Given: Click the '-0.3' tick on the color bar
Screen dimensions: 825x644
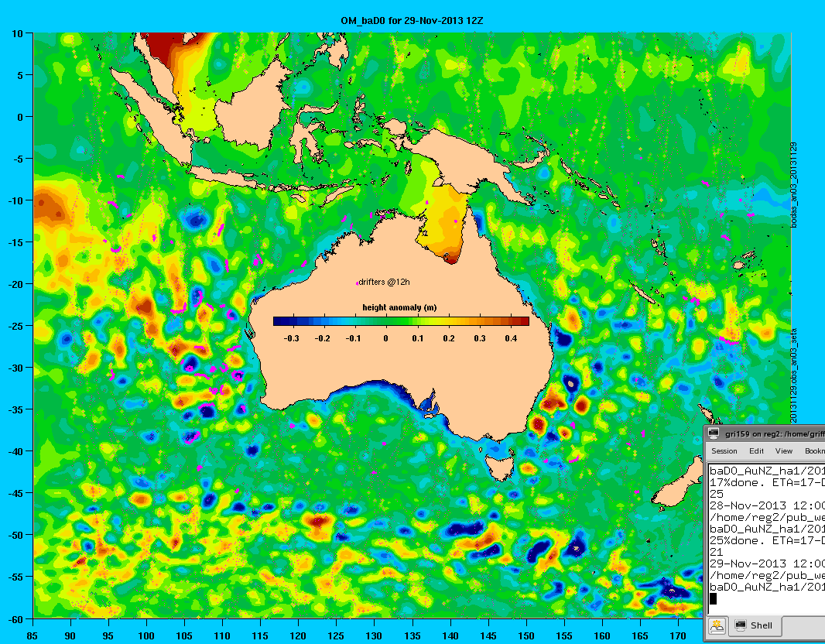Looking at the screenshot, I should click(x=291, y=338).
